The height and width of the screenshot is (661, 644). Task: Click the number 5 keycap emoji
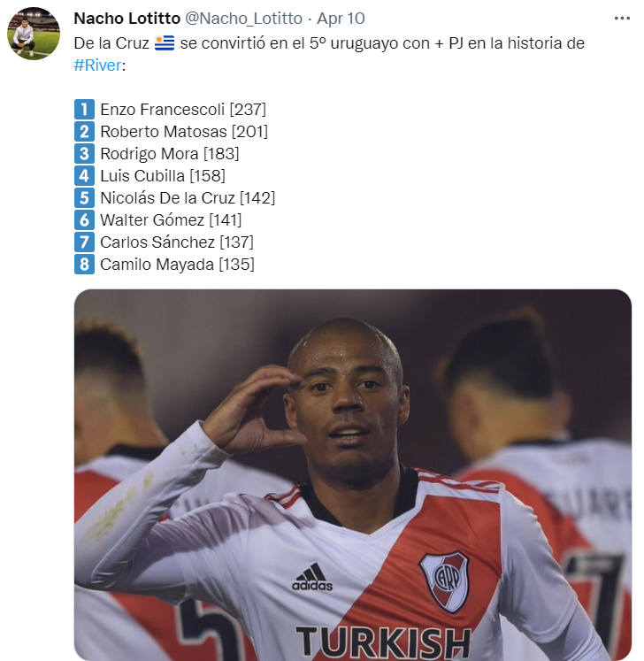84,197
